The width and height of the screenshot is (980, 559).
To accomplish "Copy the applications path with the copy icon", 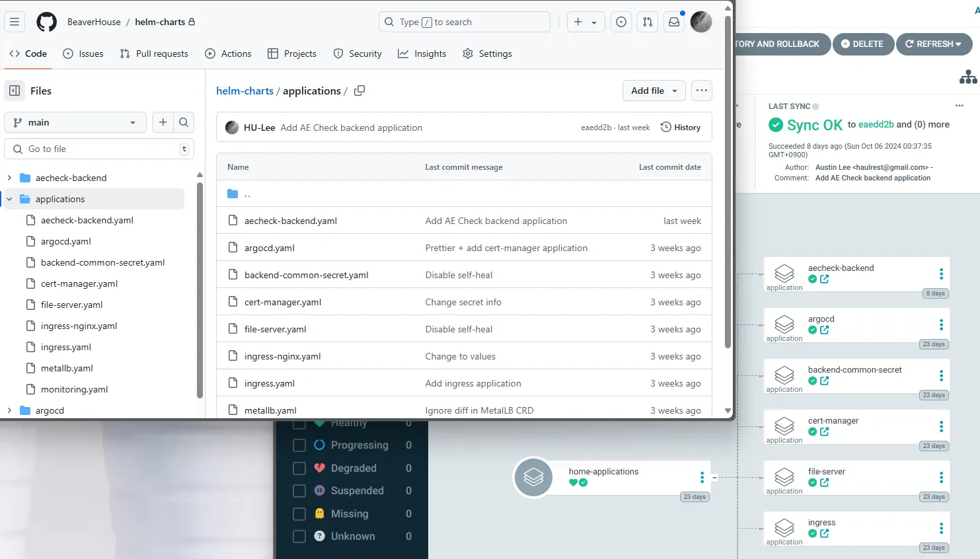I will 359,91.
